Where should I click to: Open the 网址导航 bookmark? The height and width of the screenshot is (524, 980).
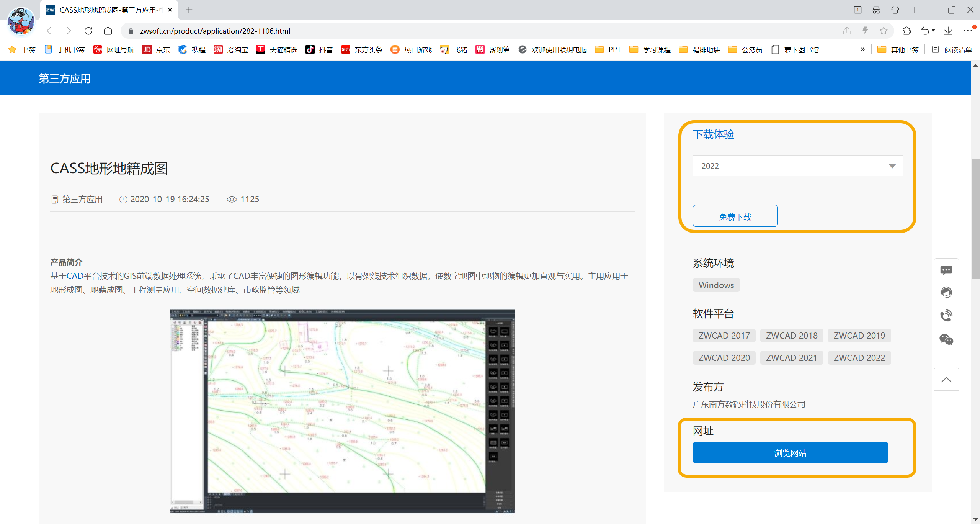pyautogui.click(x=114, y=49)
